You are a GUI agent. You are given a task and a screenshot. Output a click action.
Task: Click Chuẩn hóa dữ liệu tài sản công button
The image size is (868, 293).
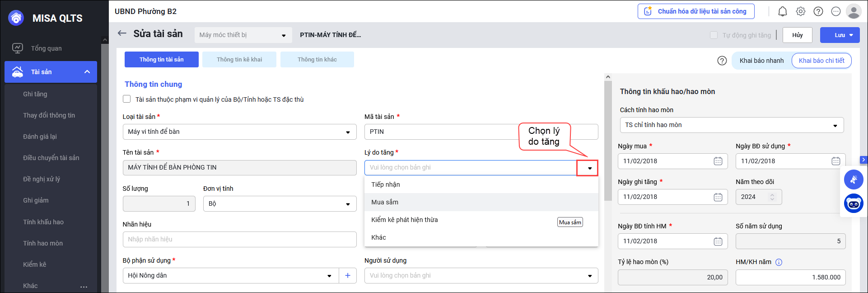tap(696, 12)
